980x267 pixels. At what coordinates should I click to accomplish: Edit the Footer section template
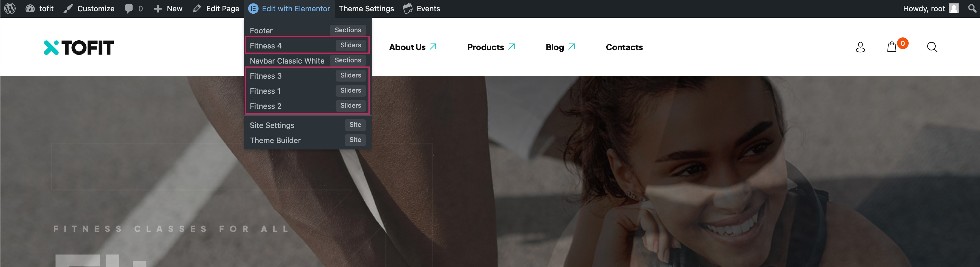click(308, 30)
